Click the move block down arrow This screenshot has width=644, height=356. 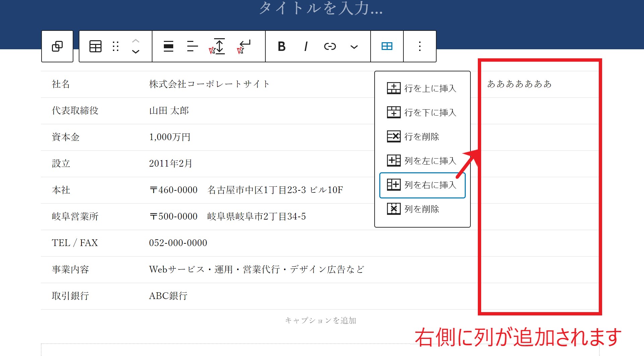coord(136,52)
